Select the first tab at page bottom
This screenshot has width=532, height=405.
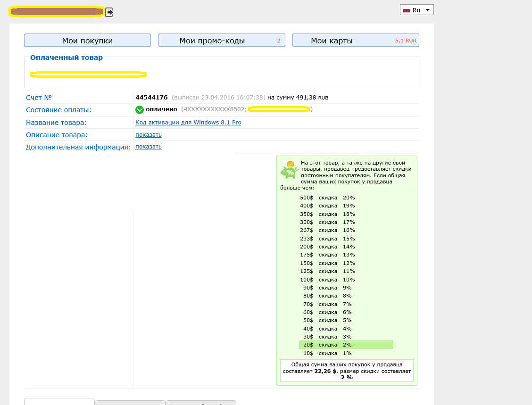coord(59,402)
